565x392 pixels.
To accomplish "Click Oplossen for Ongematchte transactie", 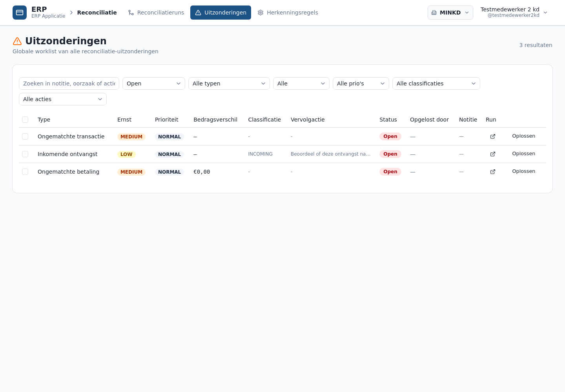I will (x=524, y=136).
